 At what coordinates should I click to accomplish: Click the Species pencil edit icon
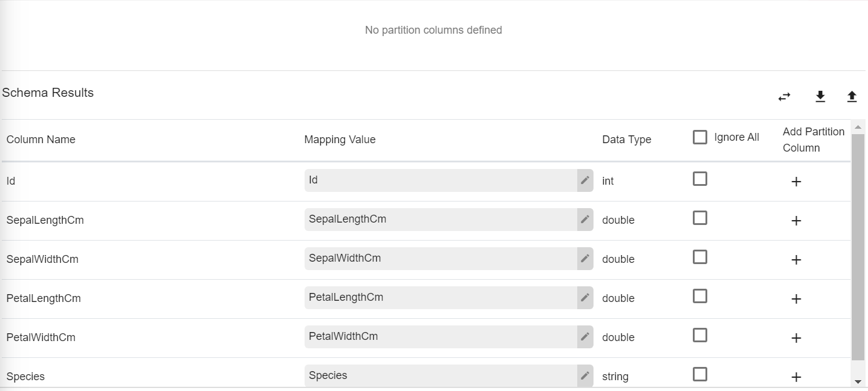(584, 375)
